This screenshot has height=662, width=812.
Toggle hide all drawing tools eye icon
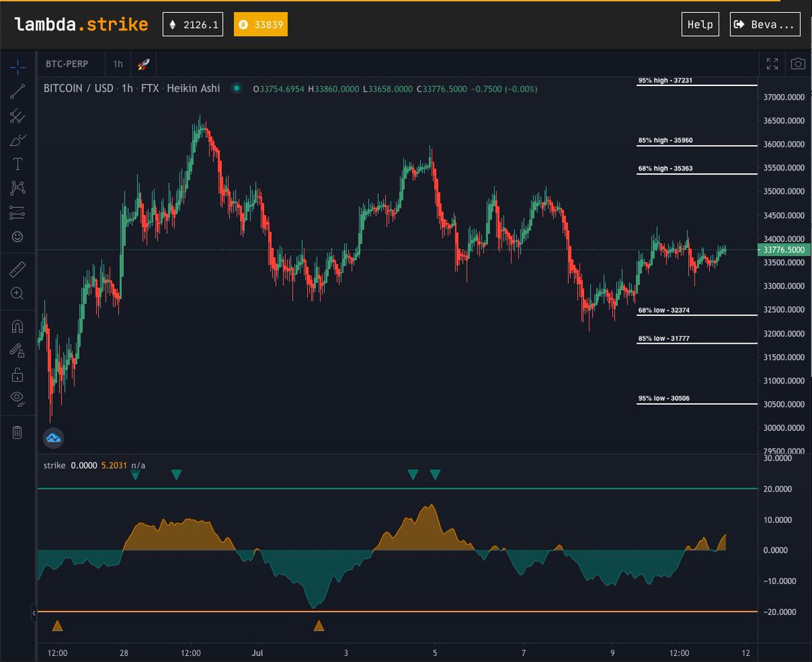[18, 397]
